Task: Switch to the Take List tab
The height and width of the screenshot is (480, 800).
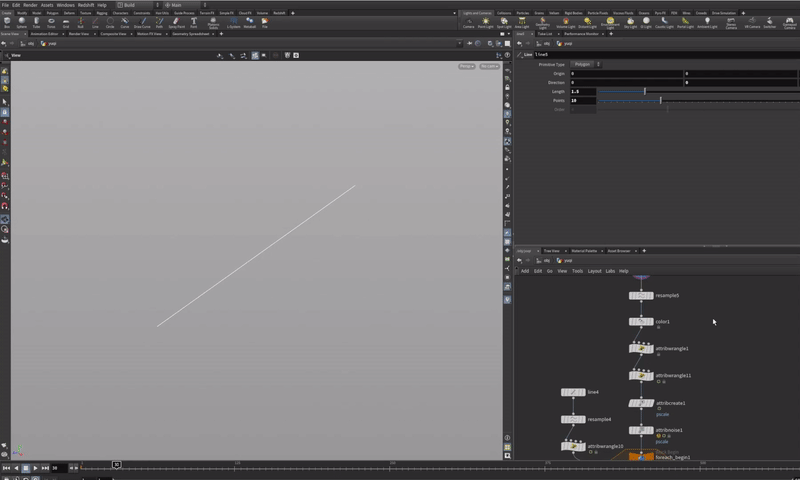Action: [544, 34]
